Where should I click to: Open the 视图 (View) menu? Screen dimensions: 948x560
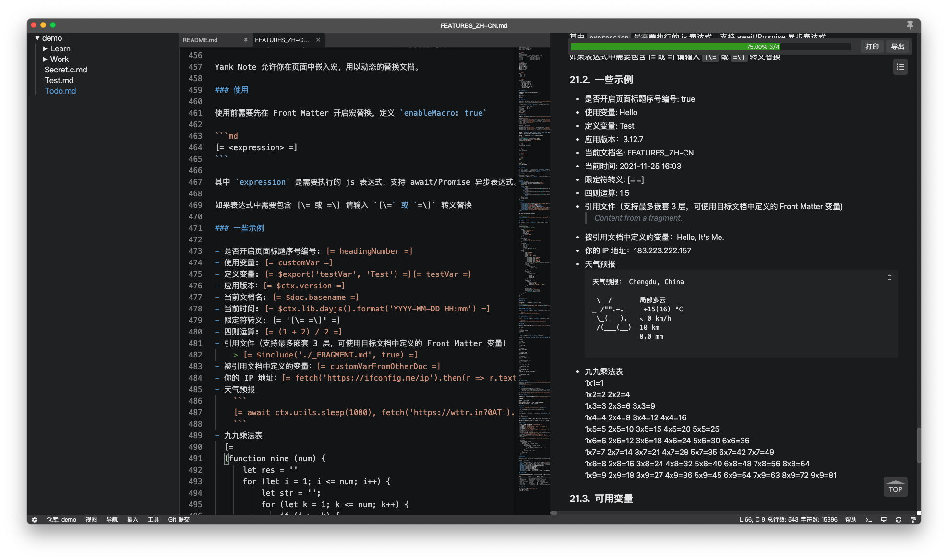[x=91, y=519]
